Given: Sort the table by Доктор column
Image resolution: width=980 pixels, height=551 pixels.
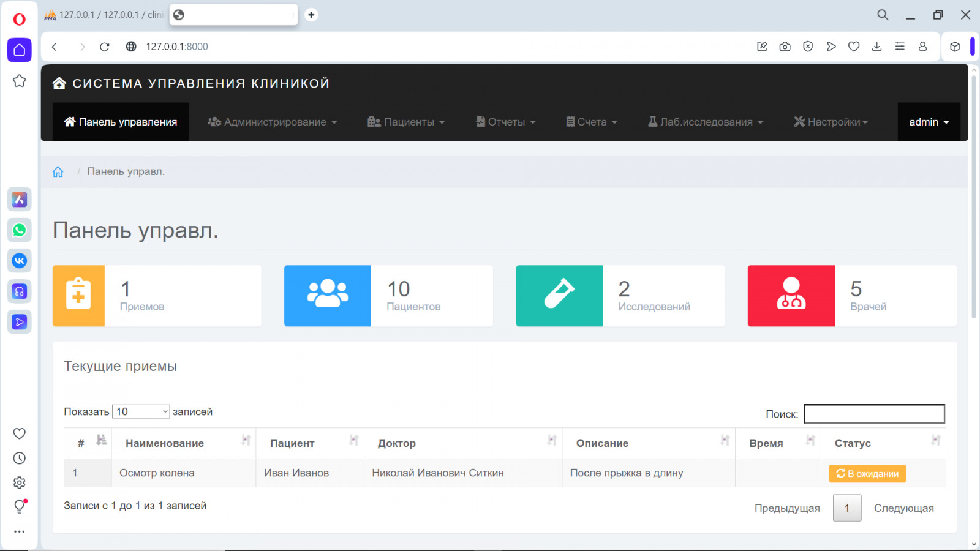Looking at the screenshot, I should [463, 443].
